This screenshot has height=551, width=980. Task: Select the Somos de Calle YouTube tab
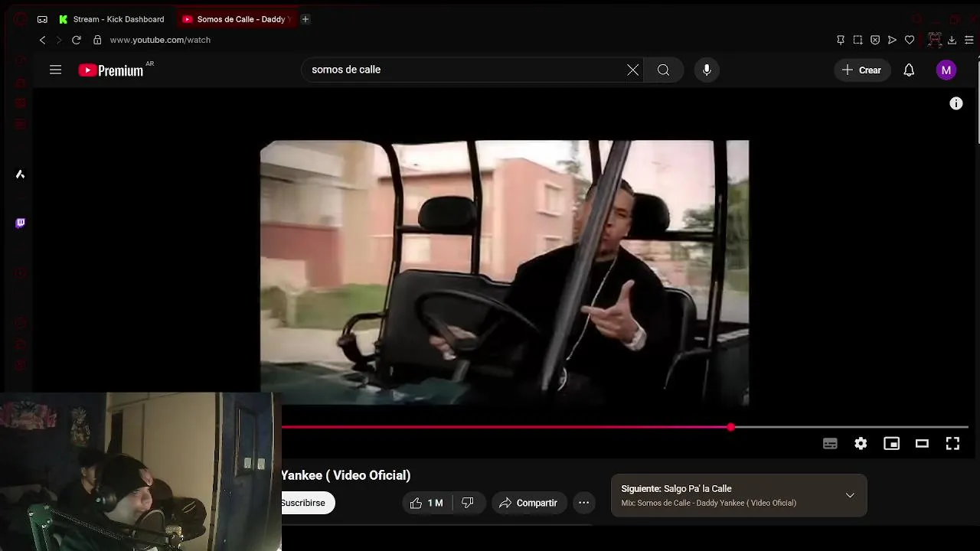tap(235, 19)
